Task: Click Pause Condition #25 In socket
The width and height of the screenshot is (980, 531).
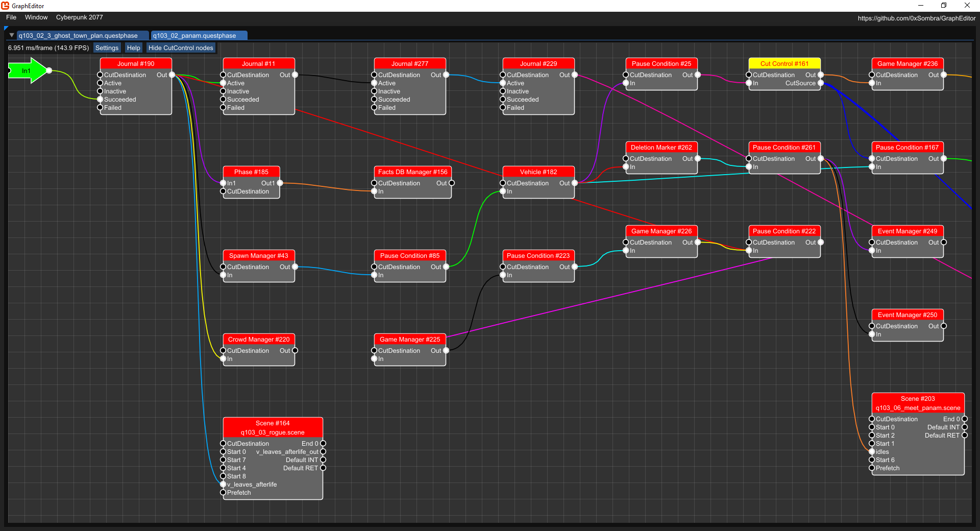Action: (x=626, y=83)
